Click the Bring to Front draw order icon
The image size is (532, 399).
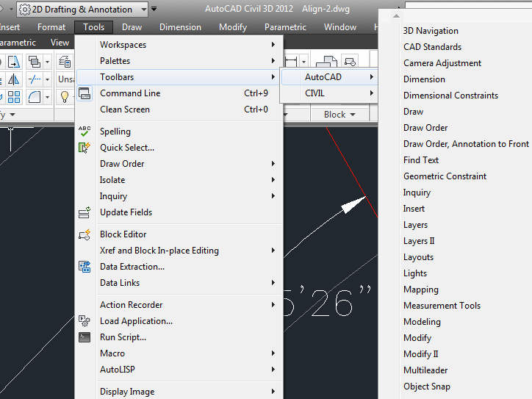tap(35, 62)
